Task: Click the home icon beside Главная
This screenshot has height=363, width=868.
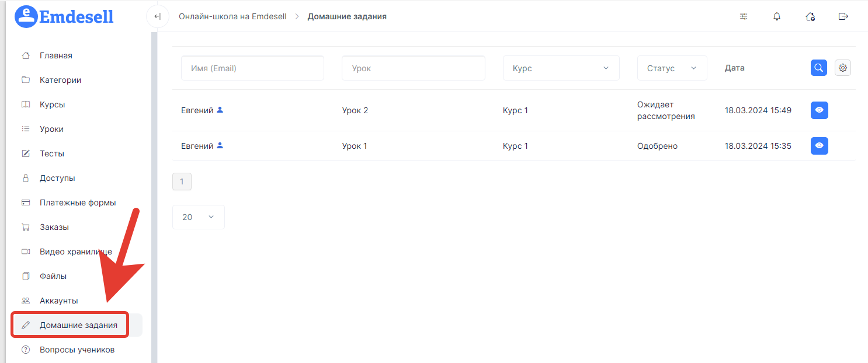Action: [26, 55]
